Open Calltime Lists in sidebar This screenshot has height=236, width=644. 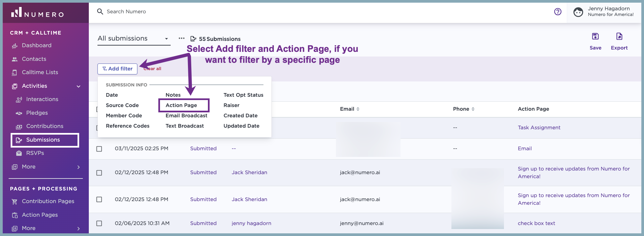click(40, 72)
